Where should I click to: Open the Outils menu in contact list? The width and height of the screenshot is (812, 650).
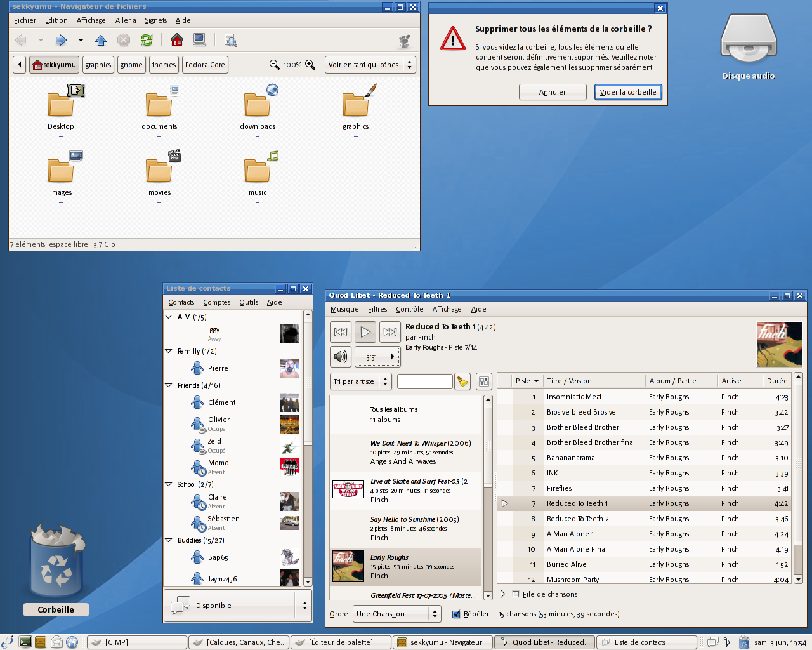pos(249,302)
